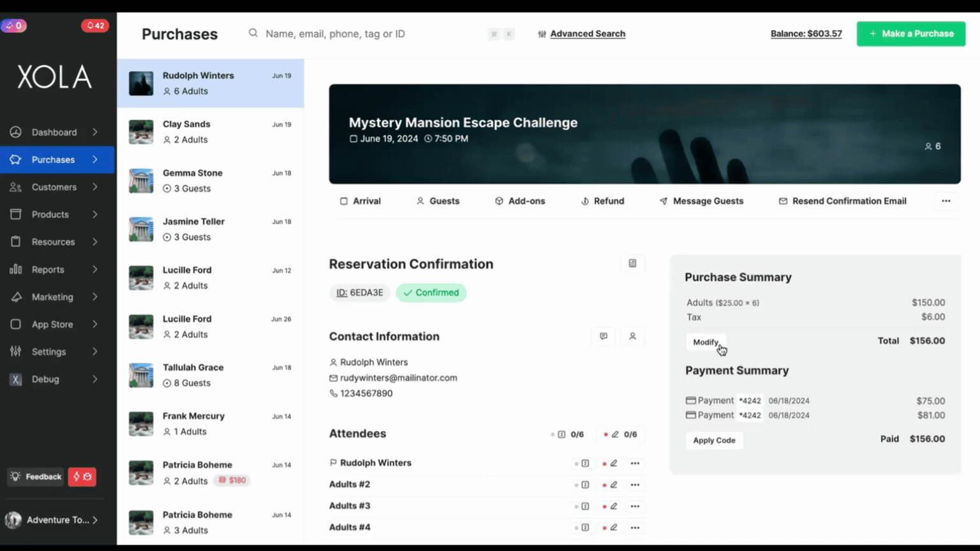Click the waiver icon for Rudolph Winters
Viewport: 980px width, 551px height.
(585, 464)
